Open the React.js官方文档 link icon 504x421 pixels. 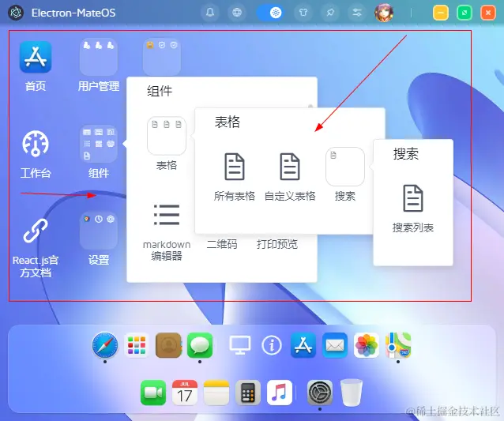click(36, 231)
